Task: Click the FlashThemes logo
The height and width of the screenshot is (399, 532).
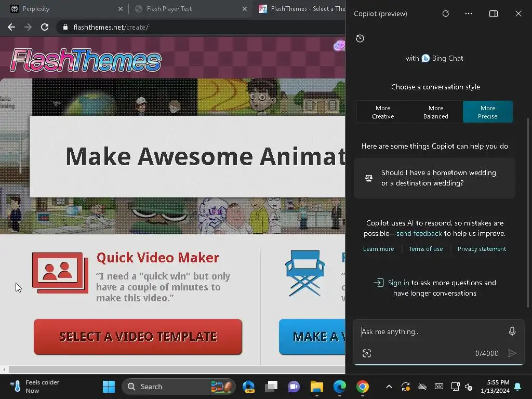Action: pos(86,60)
